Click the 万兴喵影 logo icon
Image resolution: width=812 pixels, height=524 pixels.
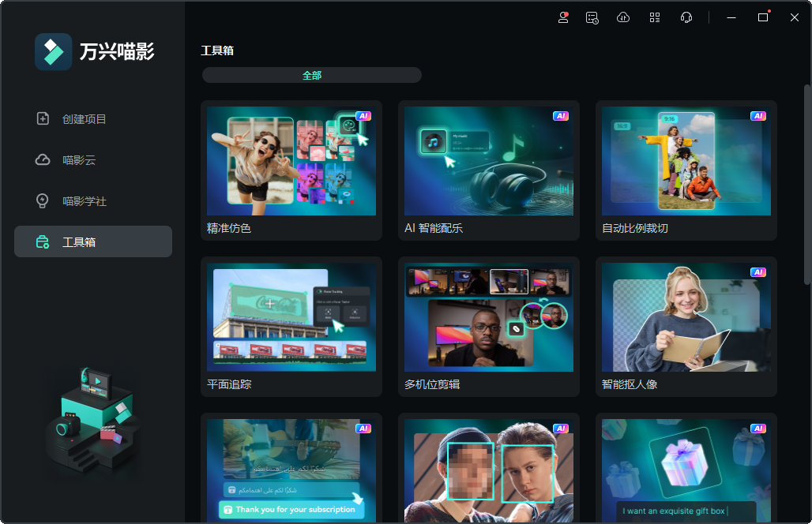[54, 52]
